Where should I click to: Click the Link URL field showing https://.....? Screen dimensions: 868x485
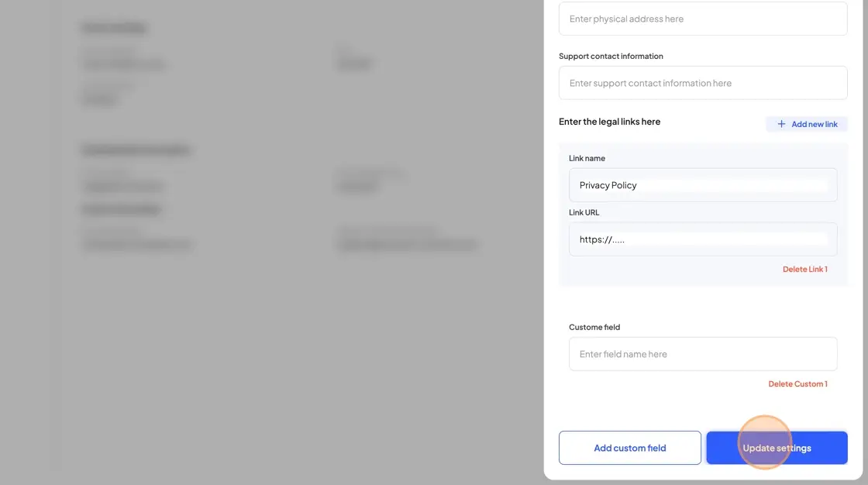pos(702,239)
